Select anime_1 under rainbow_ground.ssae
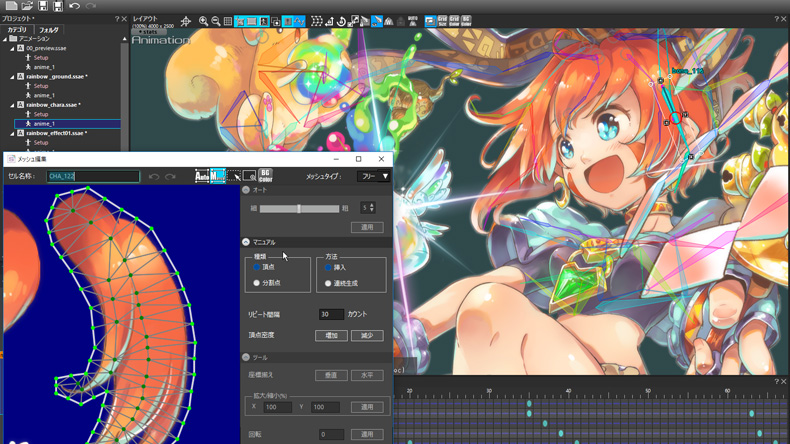This screenshot has height=444, width=790. coord(44,95)
